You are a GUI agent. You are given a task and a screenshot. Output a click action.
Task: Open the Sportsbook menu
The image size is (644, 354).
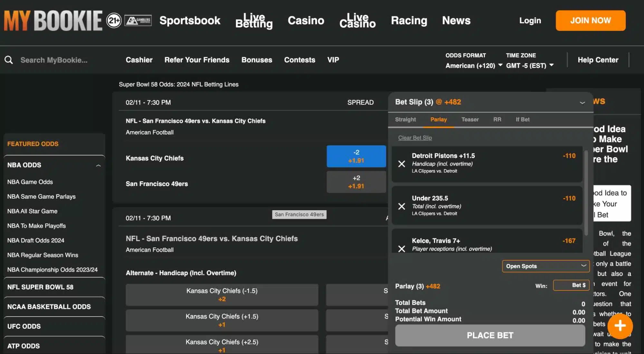pyautogui.click(x=190, y=20)
